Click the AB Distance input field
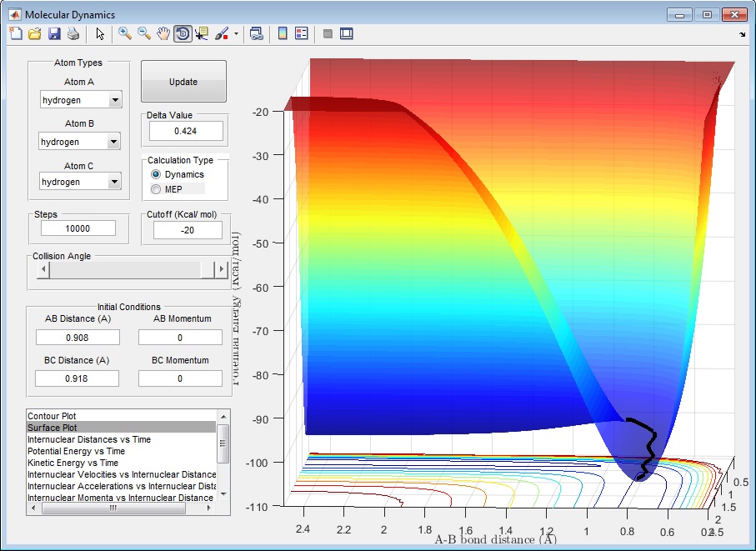 [x=78, y=338]
